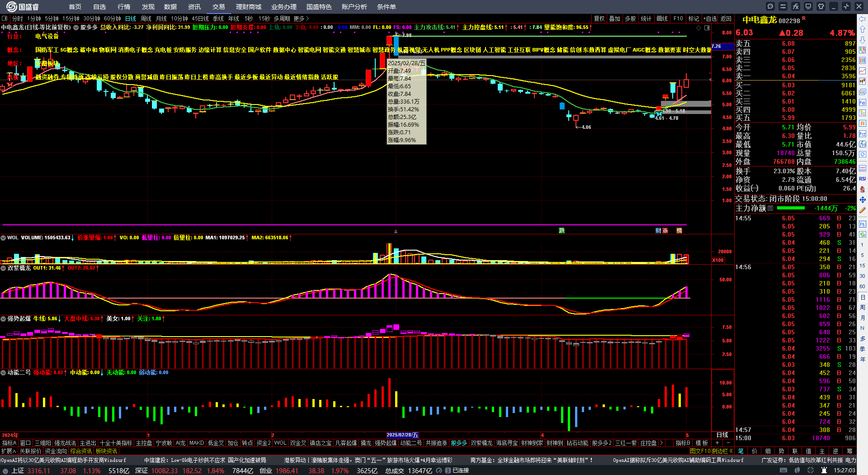Click the 模板 template button
868x475 pixels.
pyautogui.click(x=702, y=443)
